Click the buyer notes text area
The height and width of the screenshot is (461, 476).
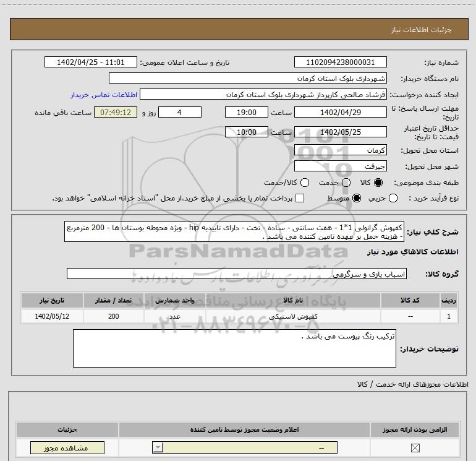click(x=234, y=348)
